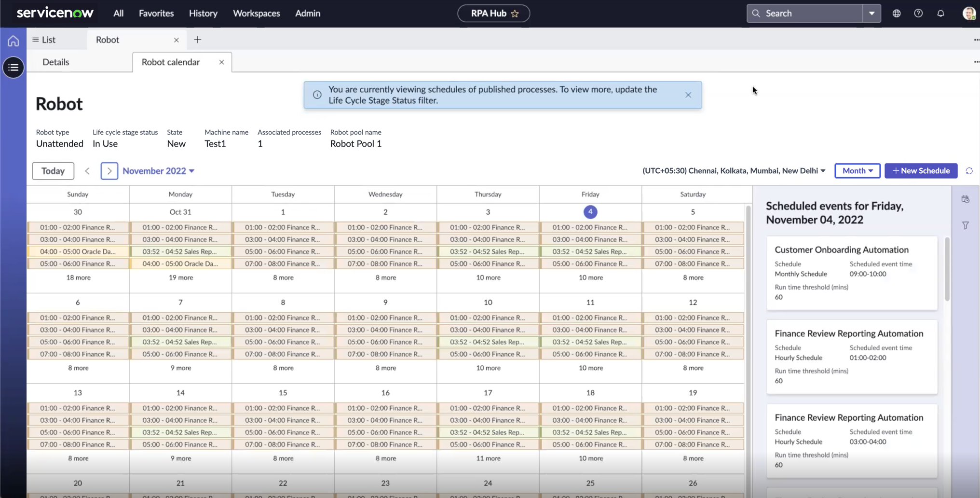Expand the search options dropdown arrow
This screenshot has width=980, height=498.
click(x=871, y=14)
